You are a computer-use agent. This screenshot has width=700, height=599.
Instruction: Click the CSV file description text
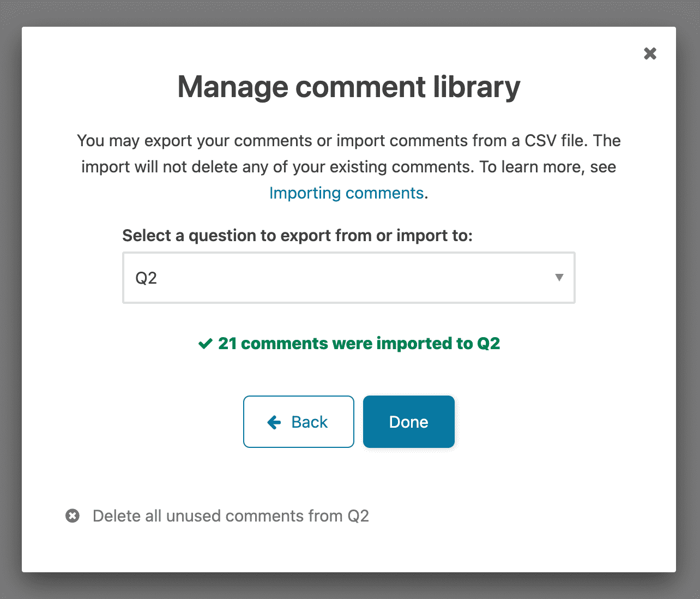pos(349,141)
